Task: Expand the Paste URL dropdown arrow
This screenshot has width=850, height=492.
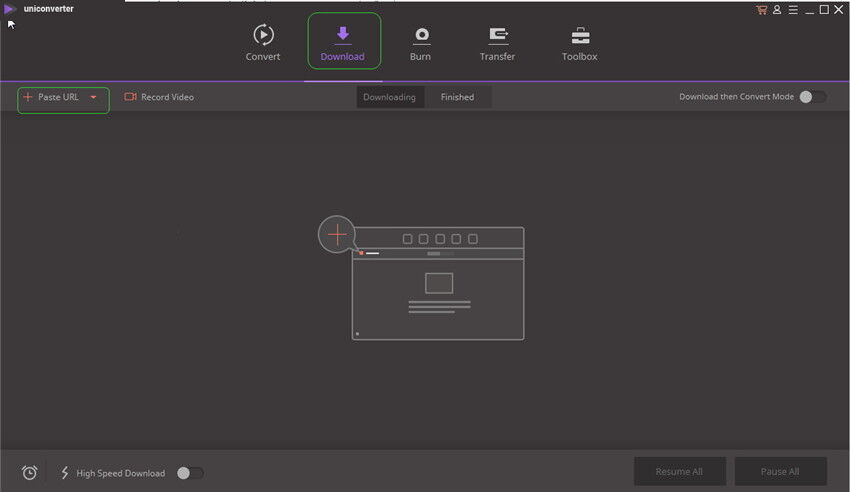Action: [x=93, y=97]
